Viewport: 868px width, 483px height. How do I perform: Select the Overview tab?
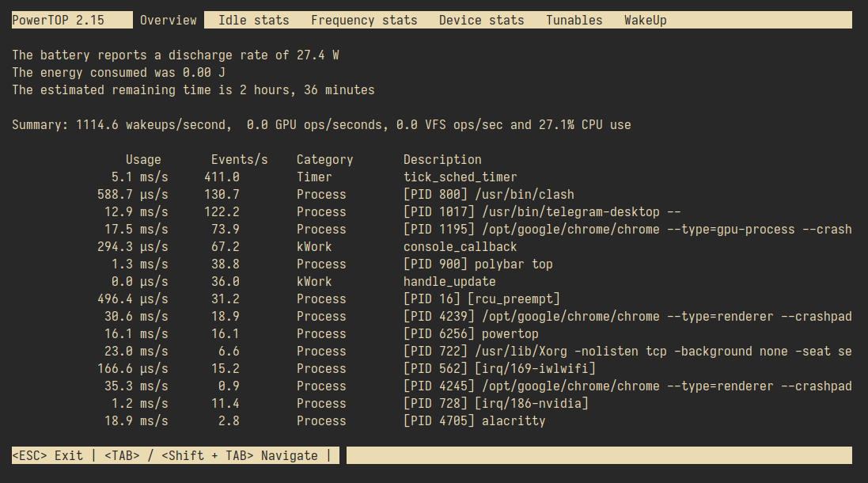168,20
